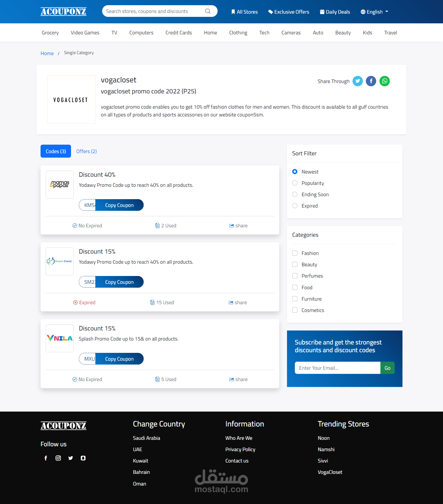
Task: Copy the MXU coupon code
Action: pyautogui.click(x=119, y=359)
